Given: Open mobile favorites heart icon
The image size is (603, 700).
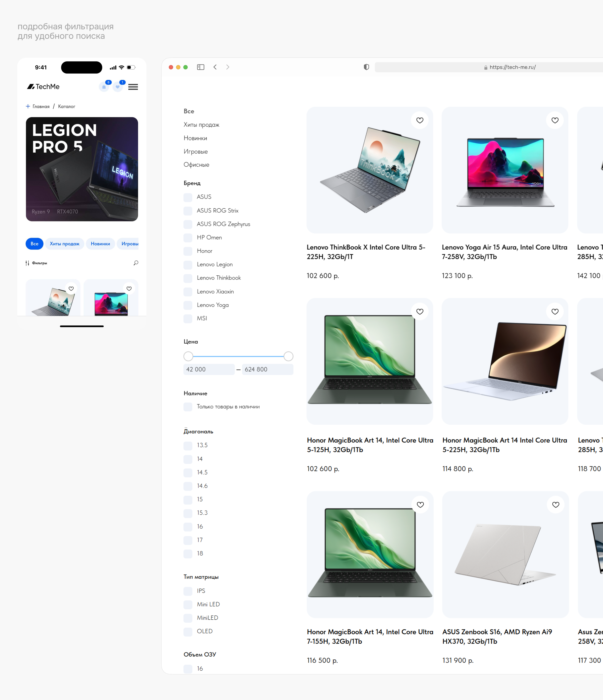Looking at the screenshot, I should click(118, 87).
